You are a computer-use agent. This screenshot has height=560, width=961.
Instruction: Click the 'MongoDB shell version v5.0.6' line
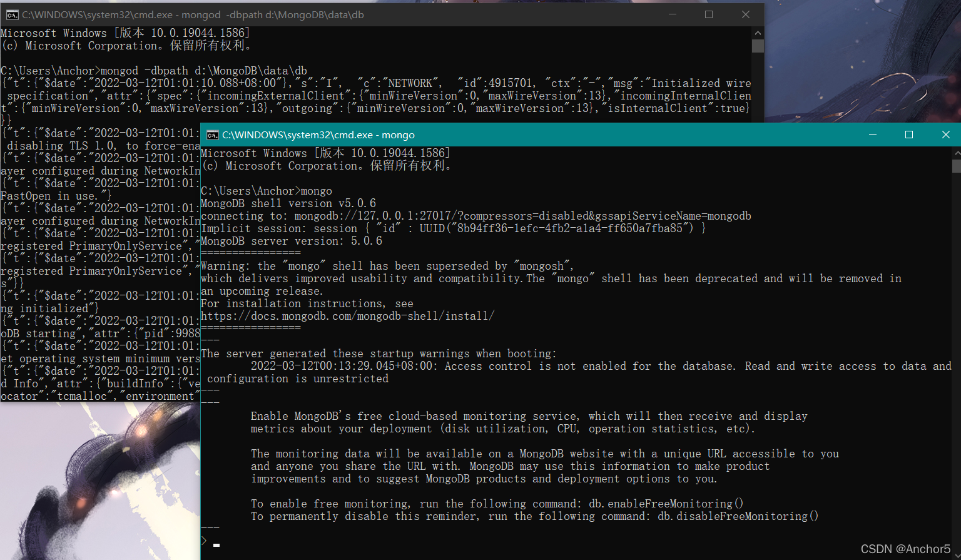288,203
